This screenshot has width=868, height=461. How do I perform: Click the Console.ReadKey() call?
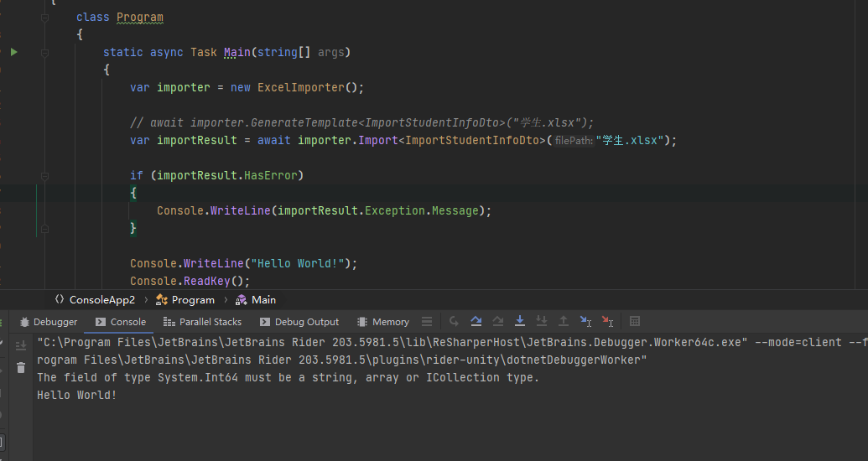pyautogui.click(x=190, y=281)
